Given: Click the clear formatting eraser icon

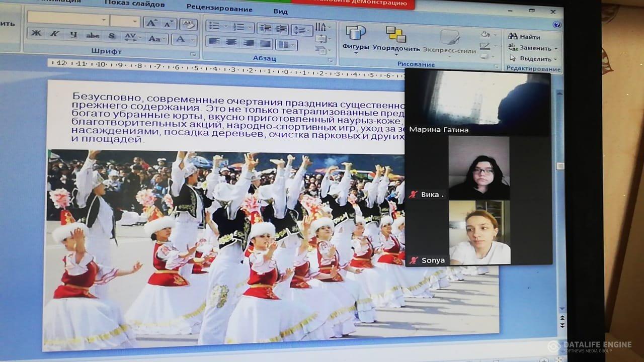Looking at the screenshot, I should point(188,24).
